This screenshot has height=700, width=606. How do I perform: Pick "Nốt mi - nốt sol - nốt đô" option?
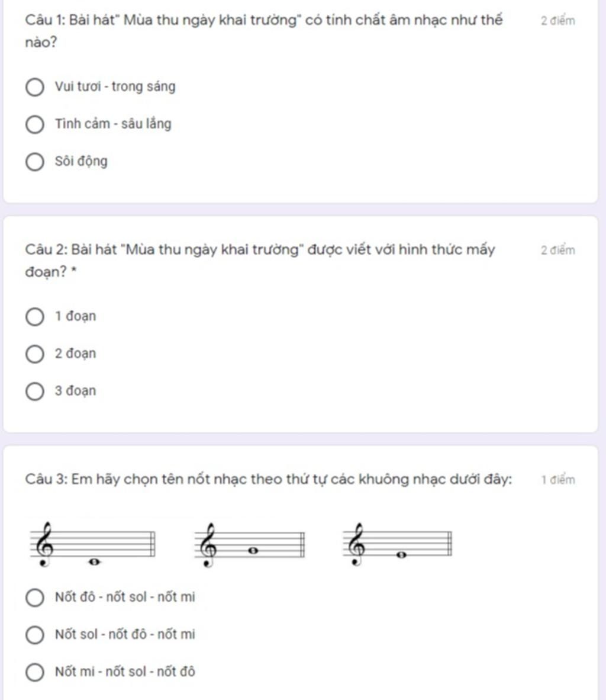35,672
